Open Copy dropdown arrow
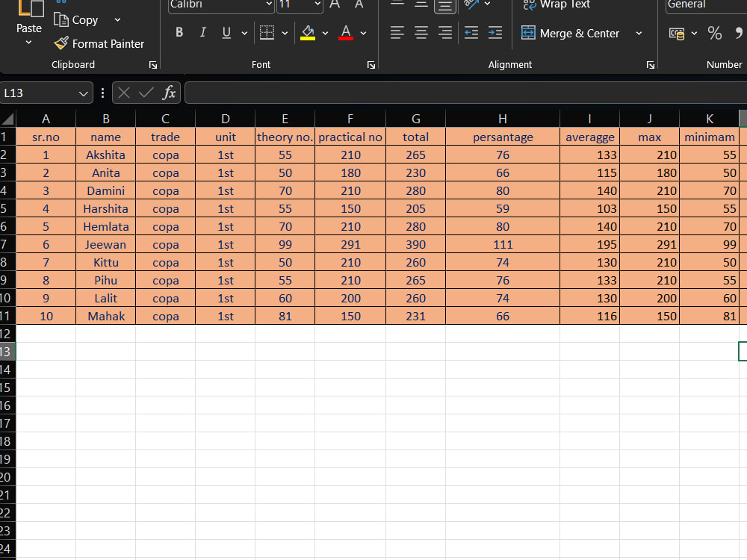The height and width of the screenshot is (560, 747). pos(118,20)
